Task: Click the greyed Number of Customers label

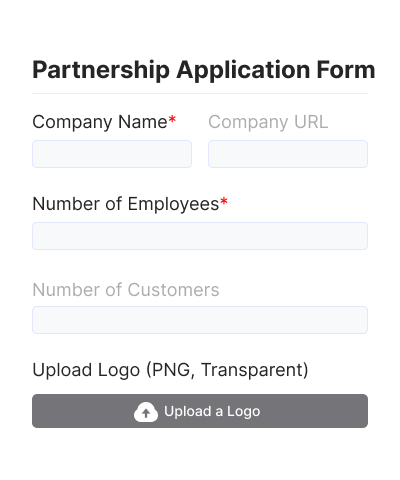Action: [x=126, y=290]
